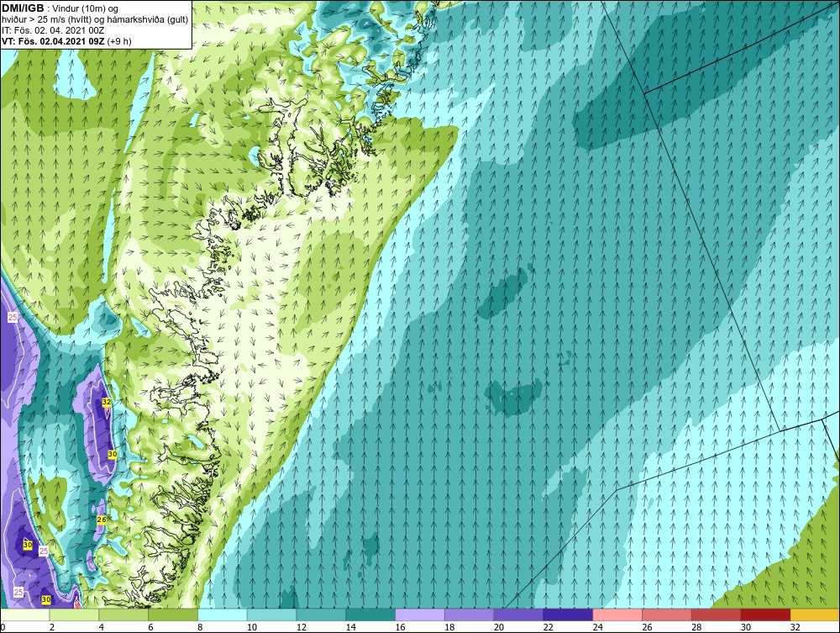Viewport: 840px width, 633px height.
Task: Click the 8–10 m/s pale cyan swatch
Action: (223, 615)
